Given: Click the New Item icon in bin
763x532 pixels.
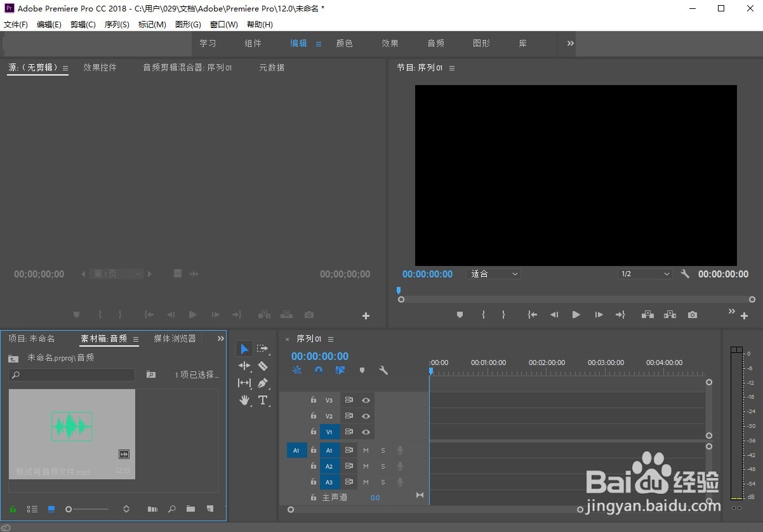Looking at the screenshot, I should click(210, 509).
